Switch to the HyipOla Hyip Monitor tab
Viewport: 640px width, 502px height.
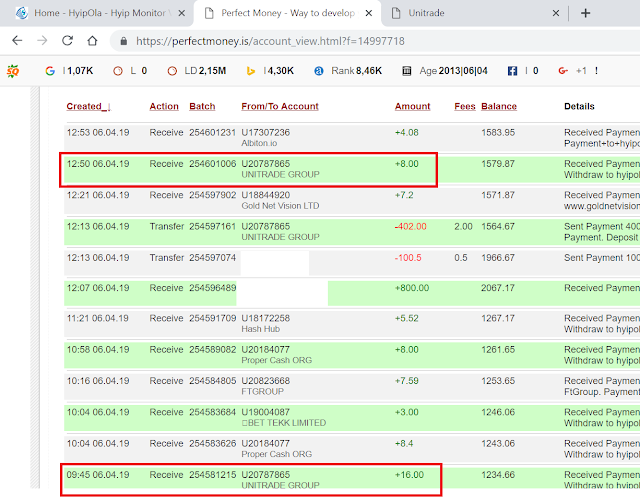100,13
